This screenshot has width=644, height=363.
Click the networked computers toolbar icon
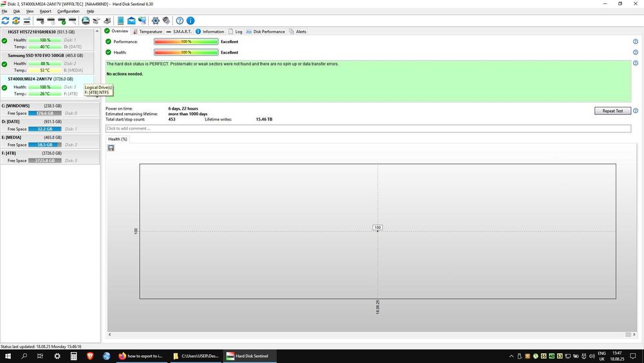coord(142,21)
